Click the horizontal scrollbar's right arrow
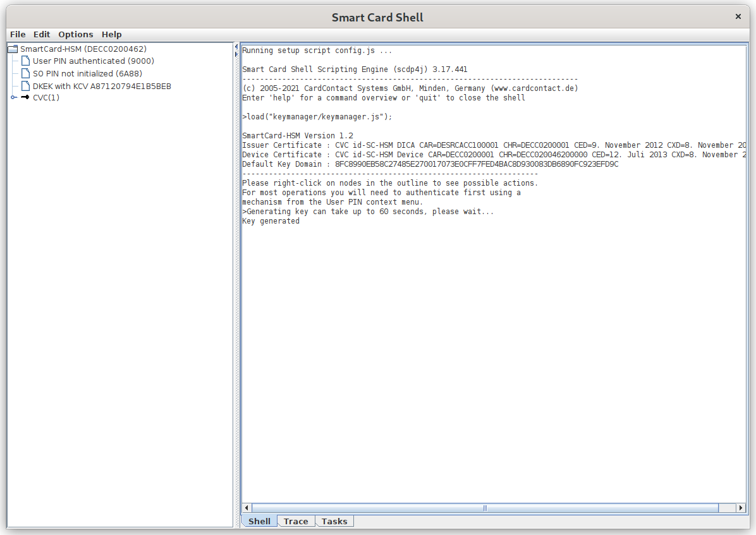The height and width of the screenshot is (535, 756). [741, 508]
